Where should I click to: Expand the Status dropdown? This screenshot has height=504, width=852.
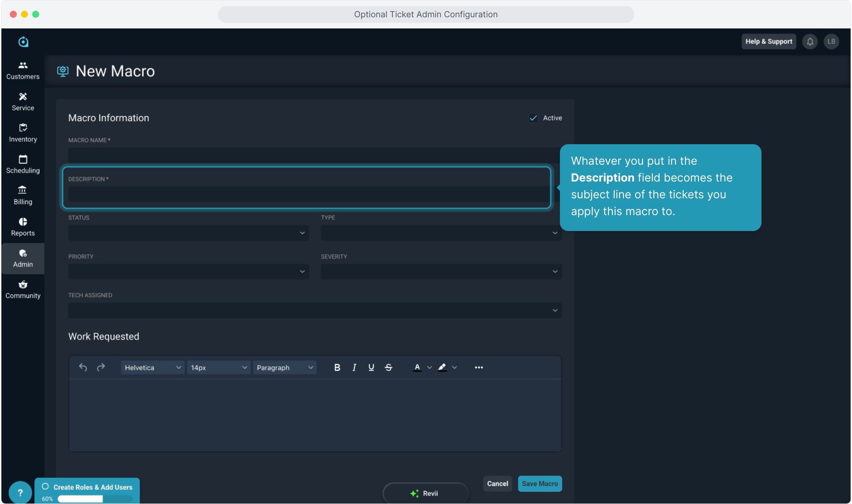coord(189,233)
